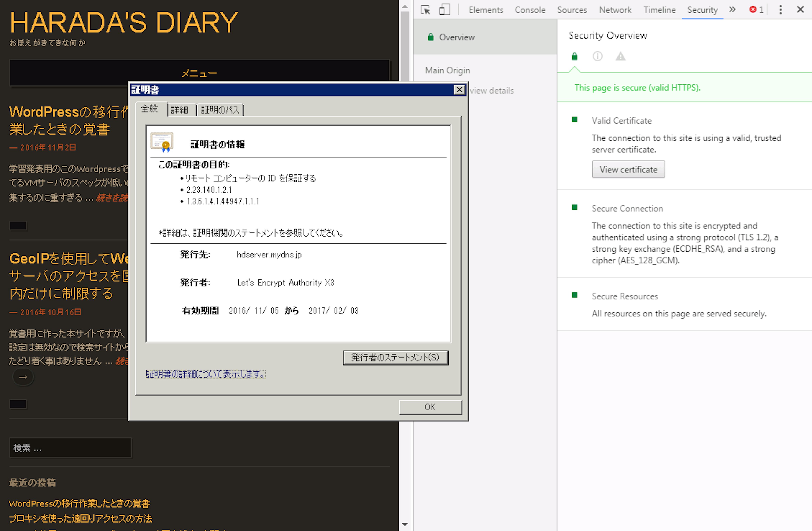
Task: Open the DevTools three-dot menu
Action: point(780,10)
